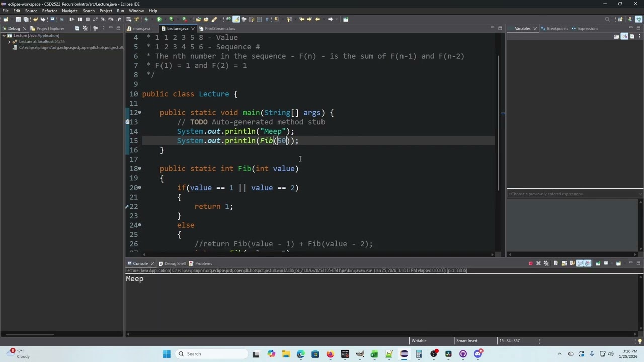Viewport: 644px width, 362px height.
Task: Maximize the Console panel
Action: click(638, 263)
